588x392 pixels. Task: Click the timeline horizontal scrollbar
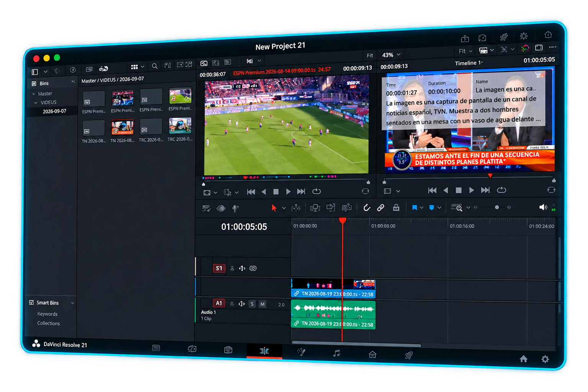click(x=356, y=344)
